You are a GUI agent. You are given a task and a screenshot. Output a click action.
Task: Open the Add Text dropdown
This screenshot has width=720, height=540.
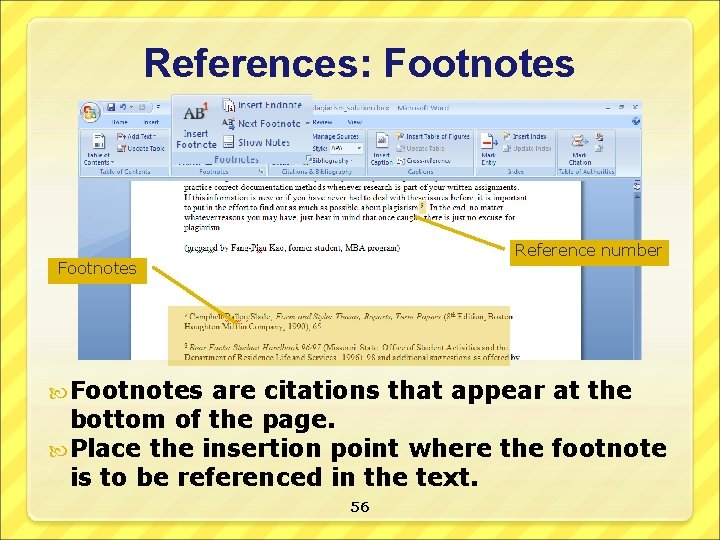point(136,136)
